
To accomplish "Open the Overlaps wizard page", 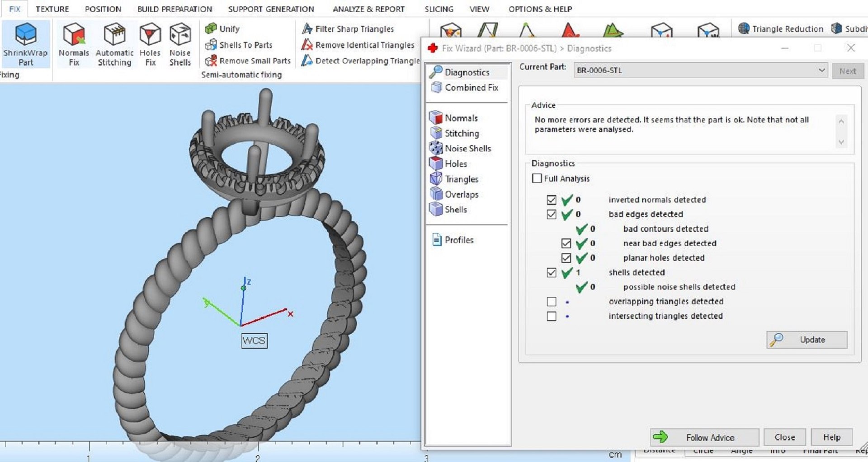I will (454, 194).
